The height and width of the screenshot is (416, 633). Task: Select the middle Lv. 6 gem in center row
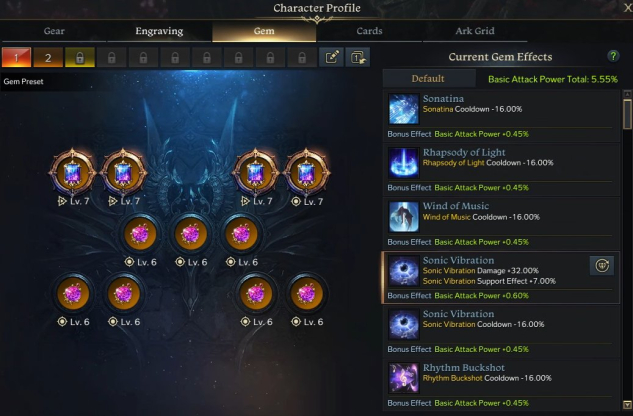tap(191, 234)
